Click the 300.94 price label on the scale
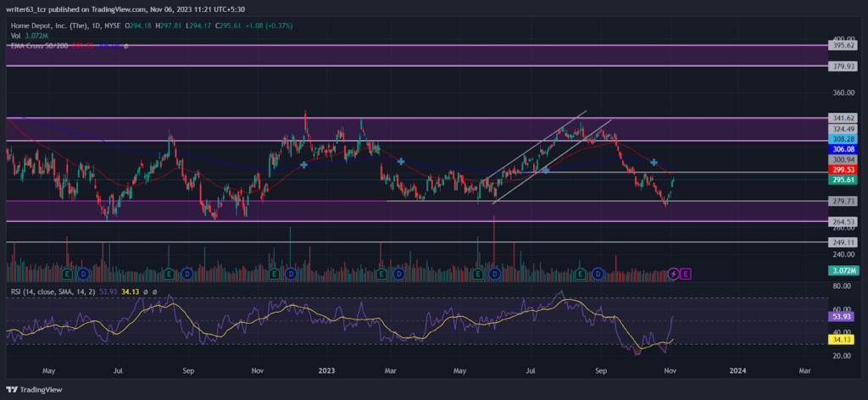 pos(842,159)
